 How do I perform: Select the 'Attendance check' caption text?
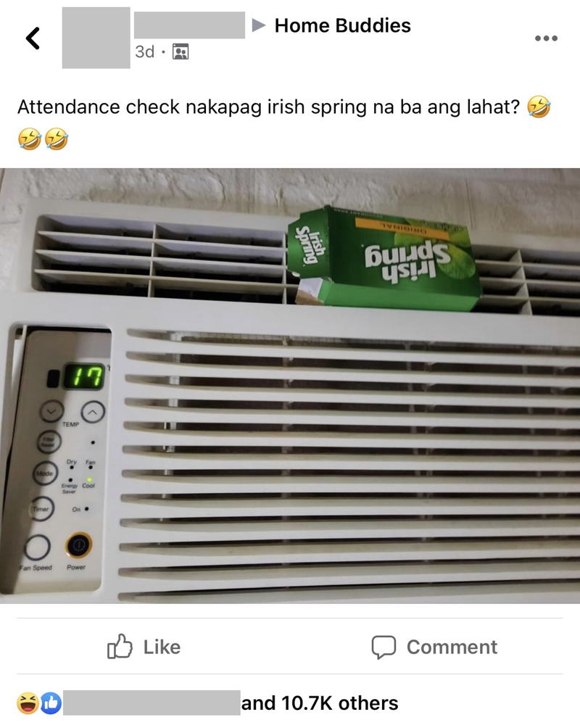[x=99, y=107]
